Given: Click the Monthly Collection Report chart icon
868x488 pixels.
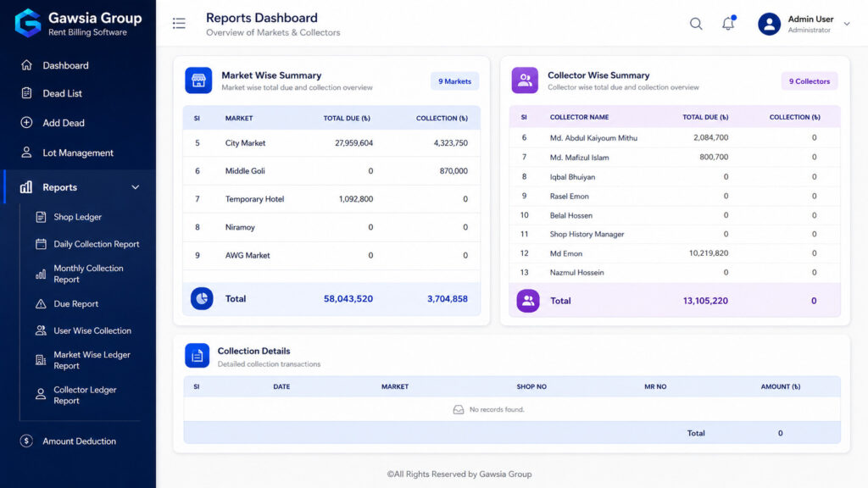Looking at the screenshot, I should [x=41, y=274].
